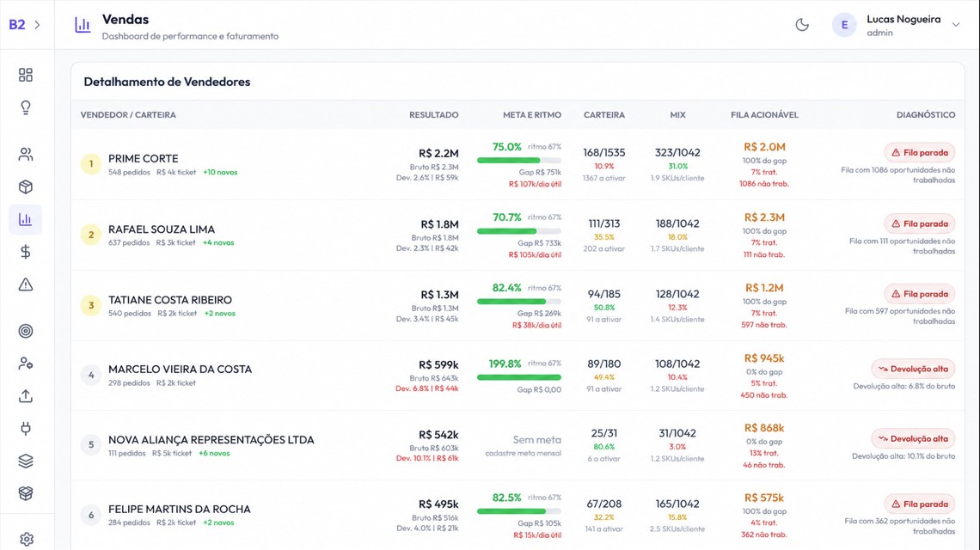The width and height of the screenshot is (980, 550).
Task: Click the RAFAEL SOUZA LIMA 70.7% progress bar
Action: 518,231
